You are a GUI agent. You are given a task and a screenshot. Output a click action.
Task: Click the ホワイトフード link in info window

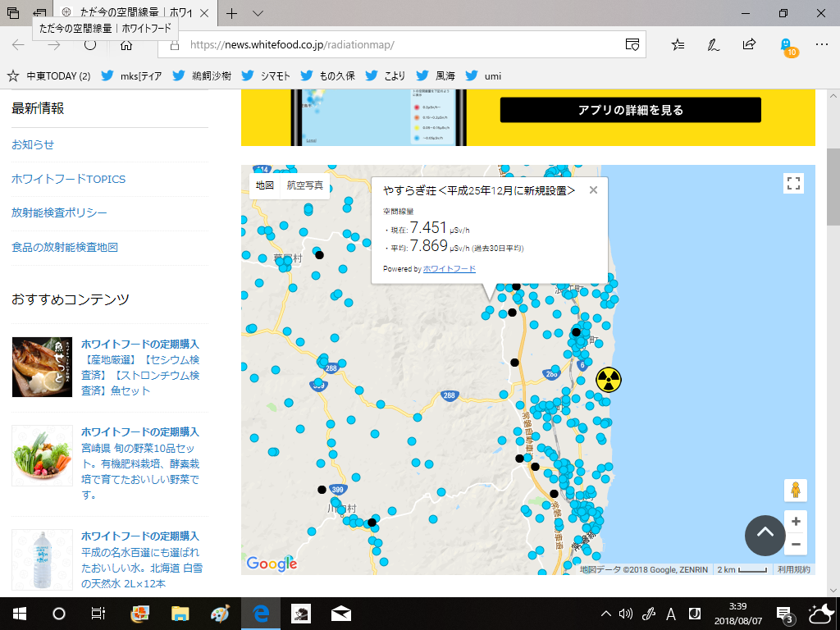pos(450,269)
